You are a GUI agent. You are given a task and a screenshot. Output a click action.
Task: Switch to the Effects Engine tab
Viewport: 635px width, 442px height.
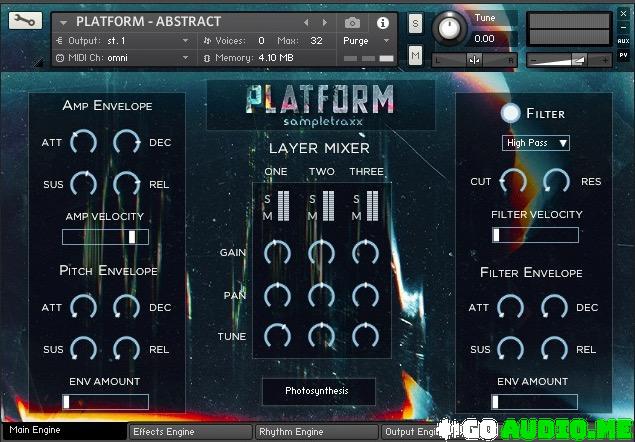coord(190,432)
